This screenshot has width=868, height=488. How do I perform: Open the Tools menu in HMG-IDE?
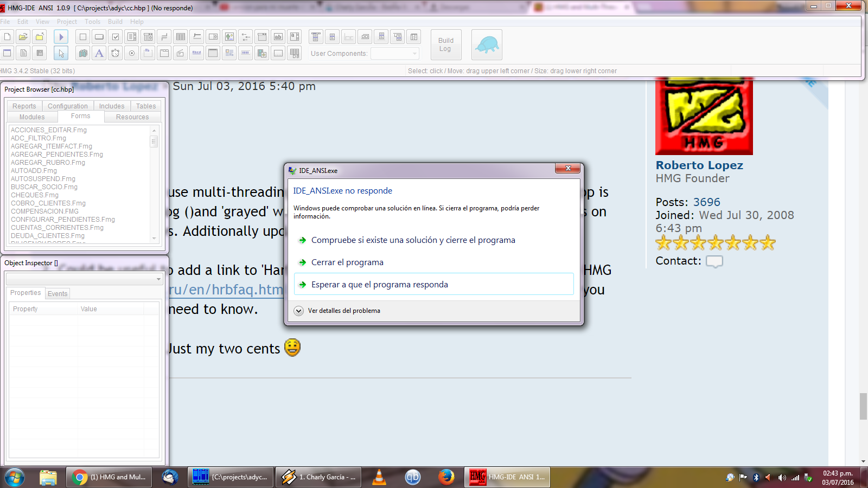tap(93, 22)
